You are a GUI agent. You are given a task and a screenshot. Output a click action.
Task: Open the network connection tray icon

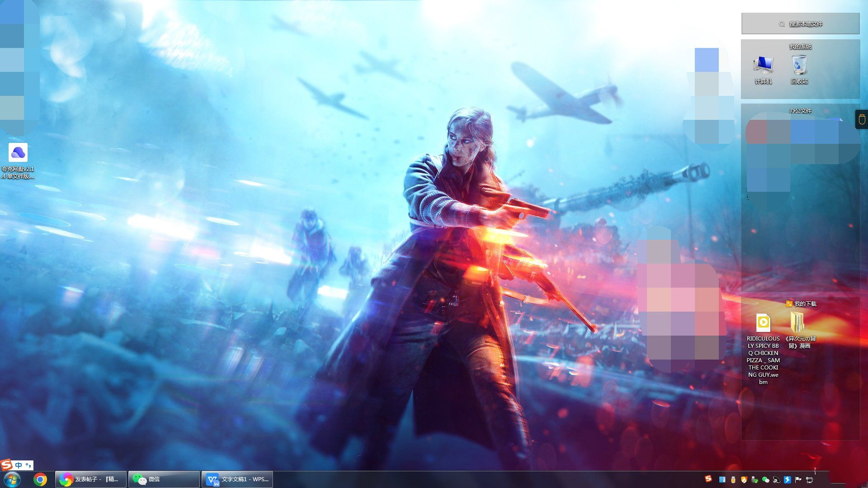(810, 480)
